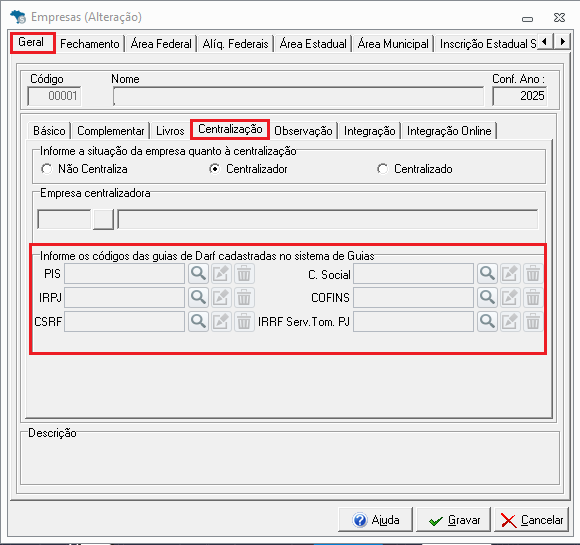
Task: Choose the Centralizador radio button
Action: 215,169
